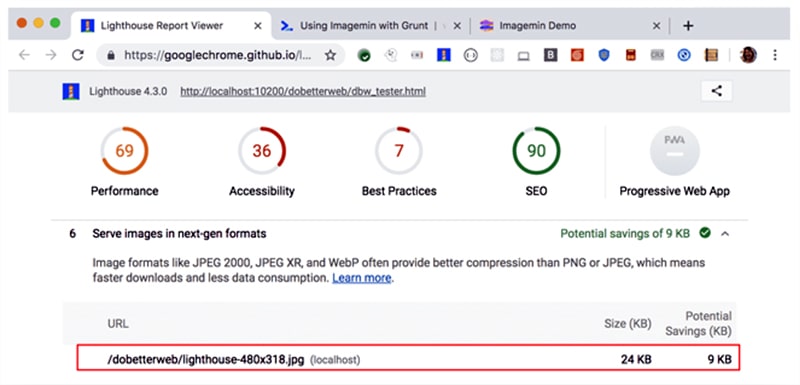Click Potential savings of 9 KB text
Image resolution: width=800 pixels, height=385 pixels.
pos(625,234)
